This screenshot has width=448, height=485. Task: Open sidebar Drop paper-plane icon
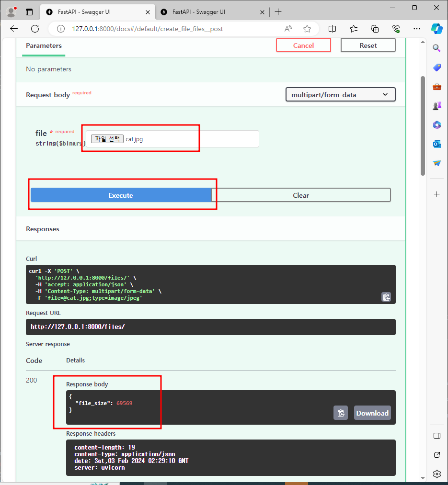pos(437,163)
